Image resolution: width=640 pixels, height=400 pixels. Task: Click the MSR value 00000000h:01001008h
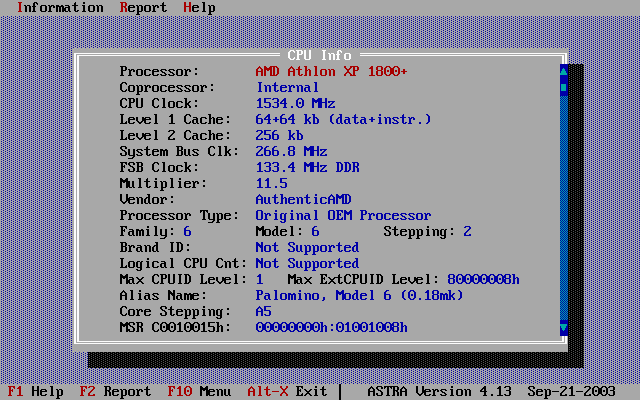[x=331, y=327]
